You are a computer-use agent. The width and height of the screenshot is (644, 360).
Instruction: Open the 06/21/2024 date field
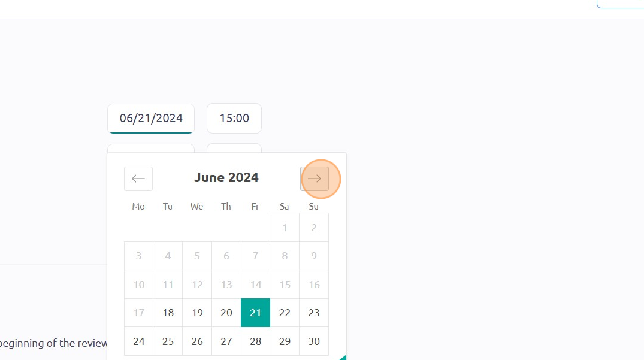[151, 118]
